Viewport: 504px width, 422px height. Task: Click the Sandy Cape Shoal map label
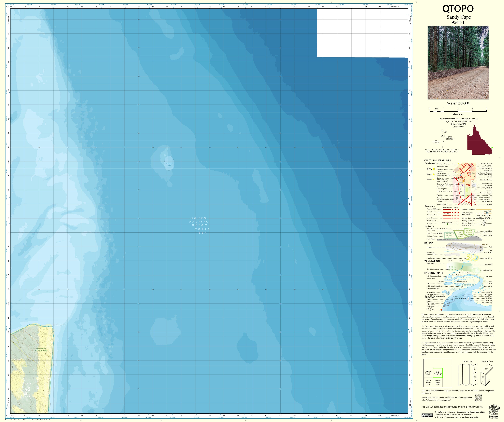tap(169, 165)
